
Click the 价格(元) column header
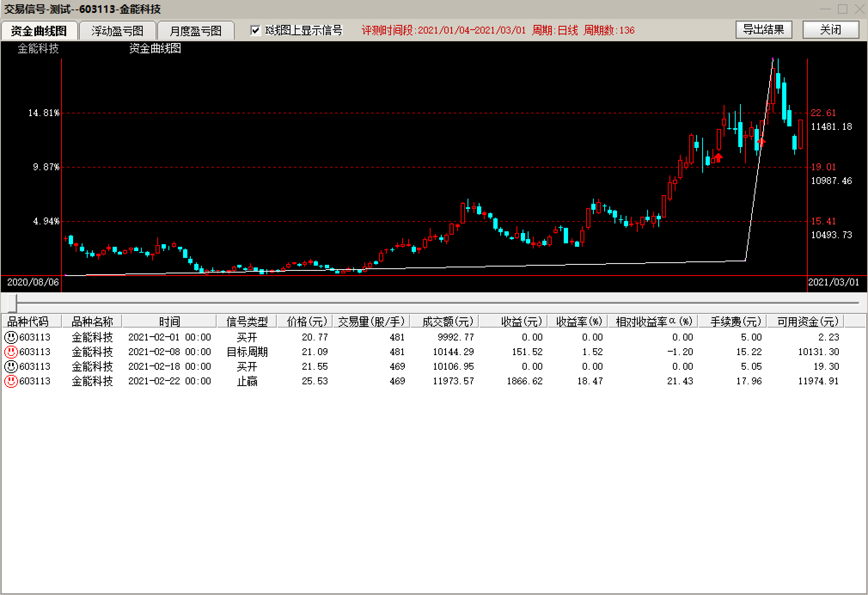click(305, 321)
